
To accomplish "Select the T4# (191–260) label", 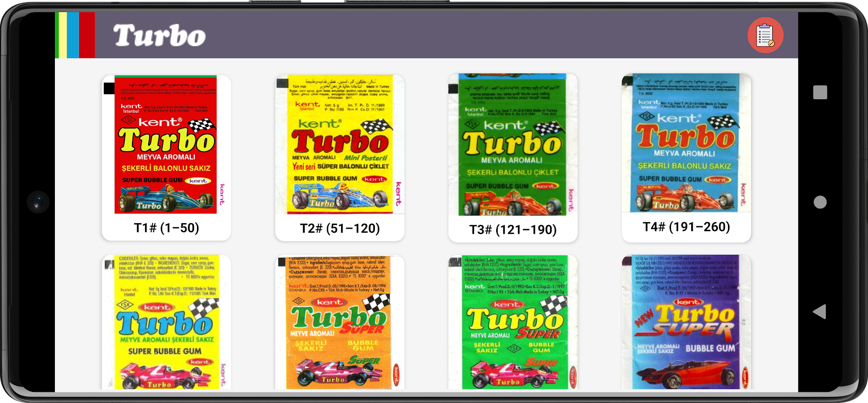I will [x=686, y=227].
